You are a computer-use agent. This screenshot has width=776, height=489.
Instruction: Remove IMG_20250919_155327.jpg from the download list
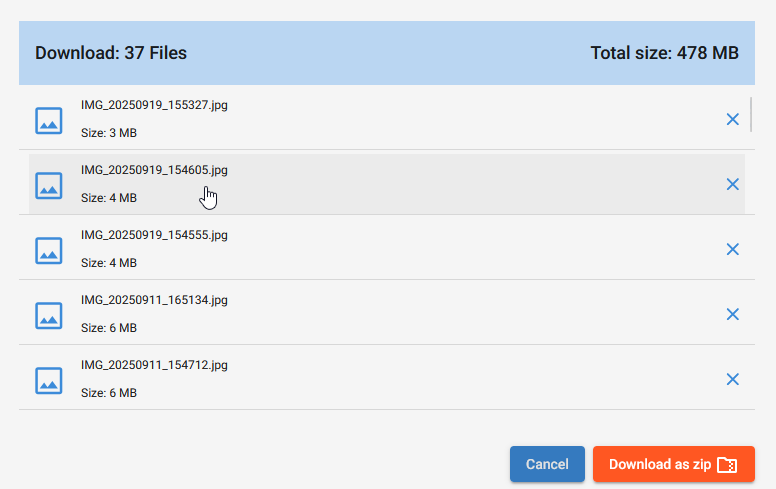point(732,119)
